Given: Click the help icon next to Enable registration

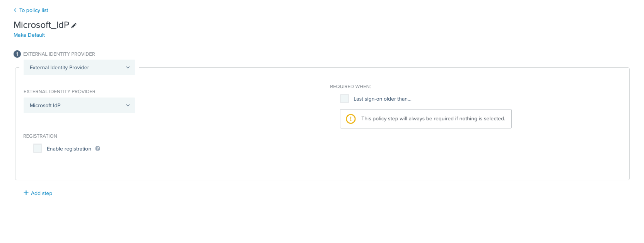Looking at the screenshot, I should (98, 149).
